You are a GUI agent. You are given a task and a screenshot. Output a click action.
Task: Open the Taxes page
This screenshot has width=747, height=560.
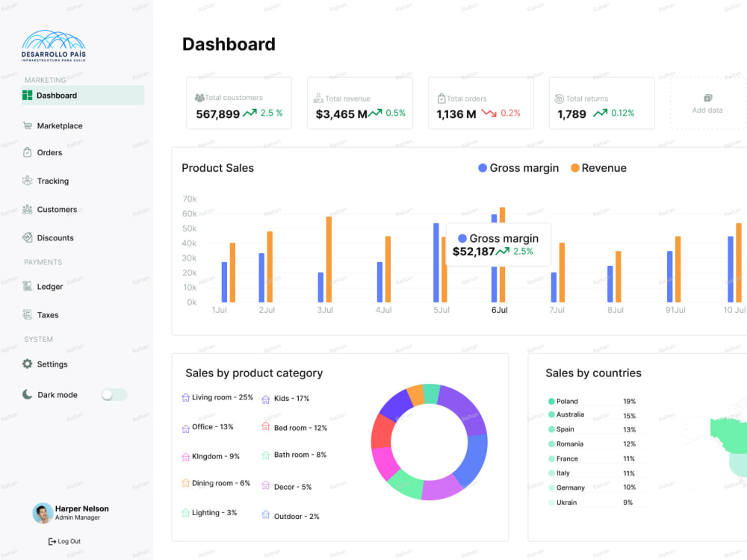(40, 315)
